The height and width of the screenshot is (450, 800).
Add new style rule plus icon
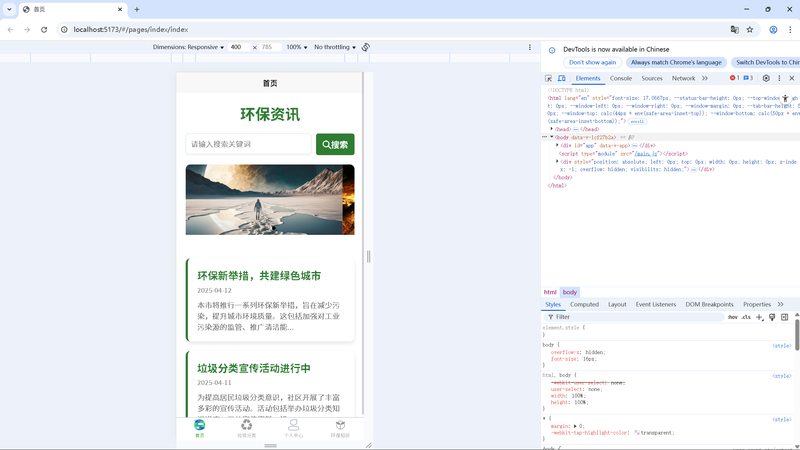[759, 317]
